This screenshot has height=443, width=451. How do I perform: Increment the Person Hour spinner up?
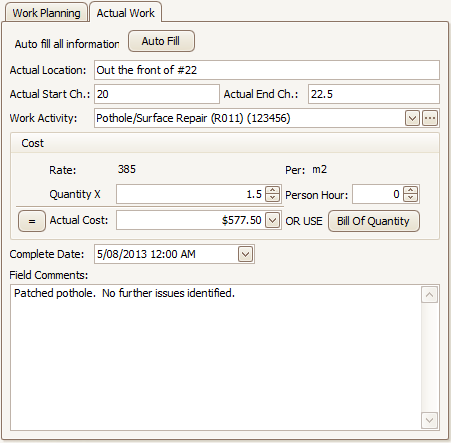pos(410,190)
